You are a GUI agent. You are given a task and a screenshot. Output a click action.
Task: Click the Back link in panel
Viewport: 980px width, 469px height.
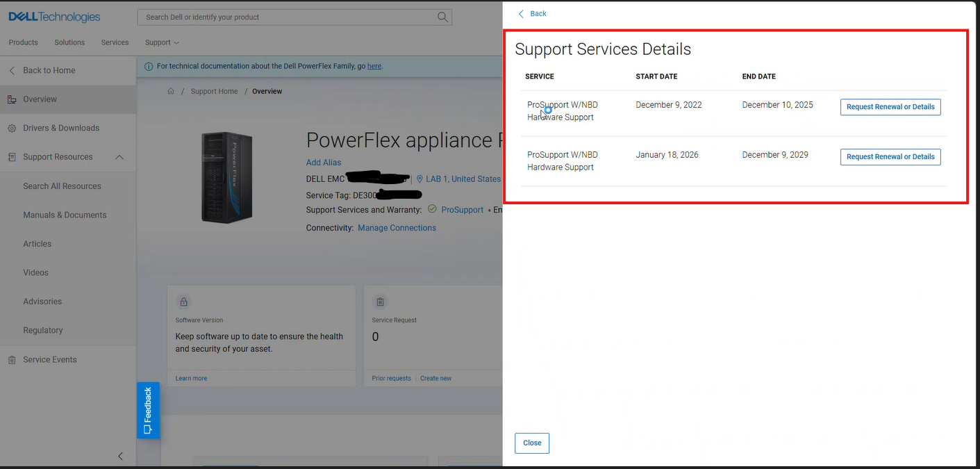coord(538,14)
